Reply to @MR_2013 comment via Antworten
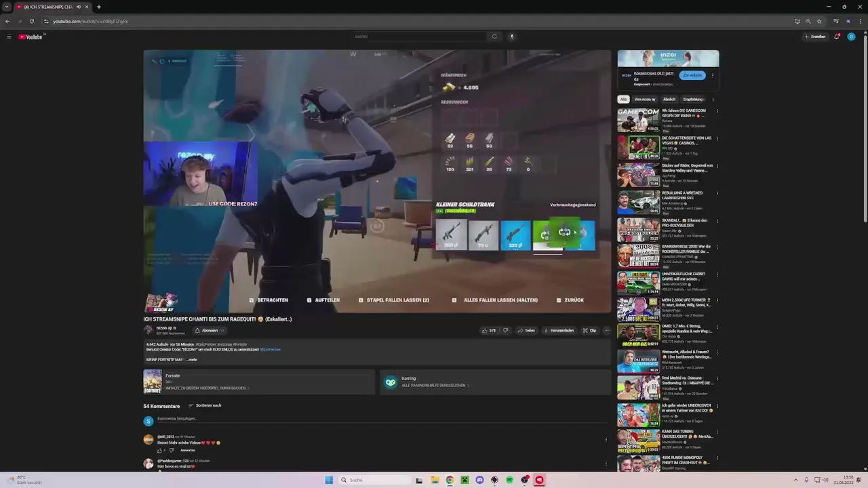This screenshot has height=488, width=868. point(188,450)
